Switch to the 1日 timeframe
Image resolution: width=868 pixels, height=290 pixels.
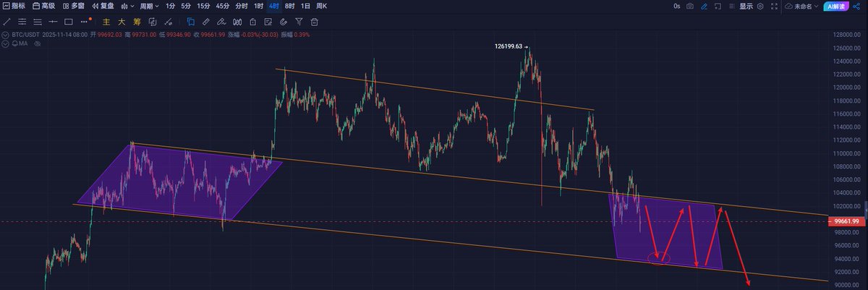point(305,6)
